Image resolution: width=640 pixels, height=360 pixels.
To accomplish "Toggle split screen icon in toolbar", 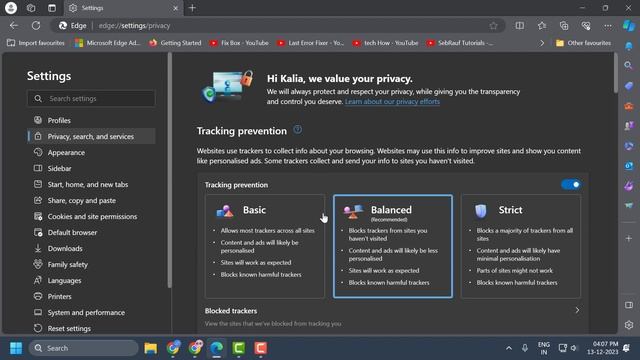I will click(x=520, y=26).
